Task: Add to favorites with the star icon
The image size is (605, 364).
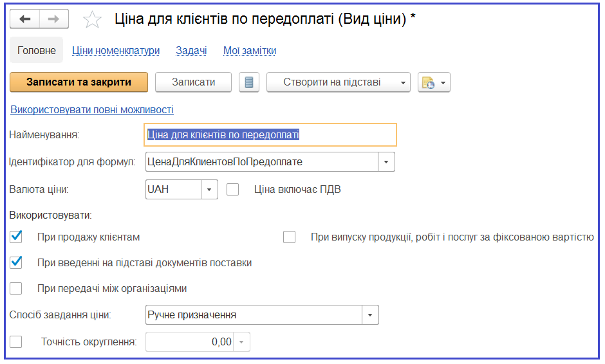Action: [92, 19]
